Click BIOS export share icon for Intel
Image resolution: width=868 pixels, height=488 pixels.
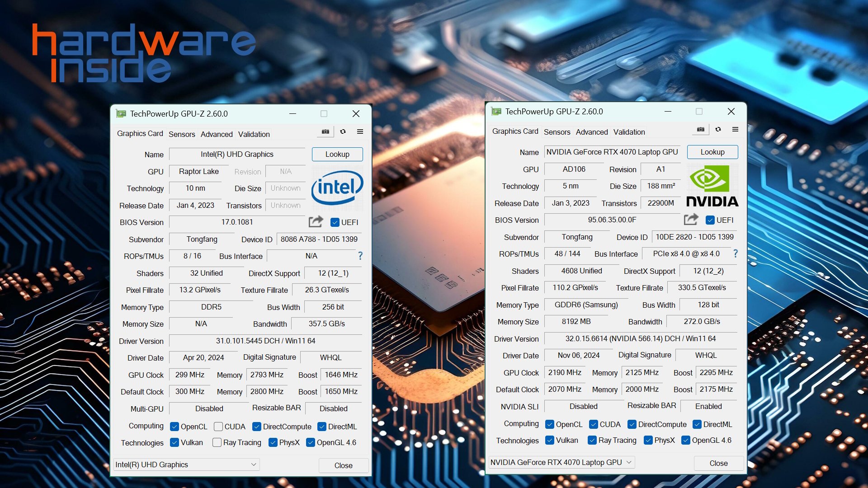tap(316, 221)
